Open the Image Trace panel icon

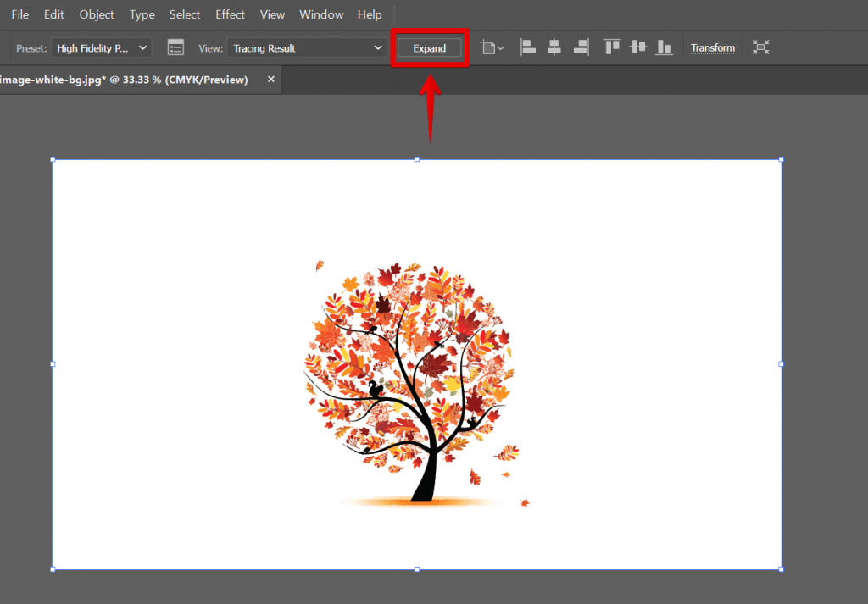pos(175,47)
